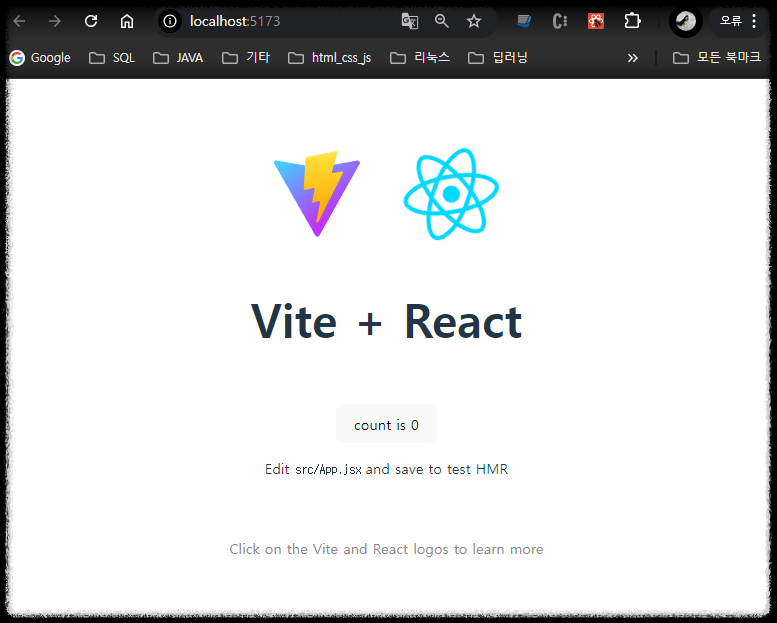Image resolution: width=777 pixels, height=623 pixels.
Task: Click the Vite logo
Action: (x=317, y=194)
